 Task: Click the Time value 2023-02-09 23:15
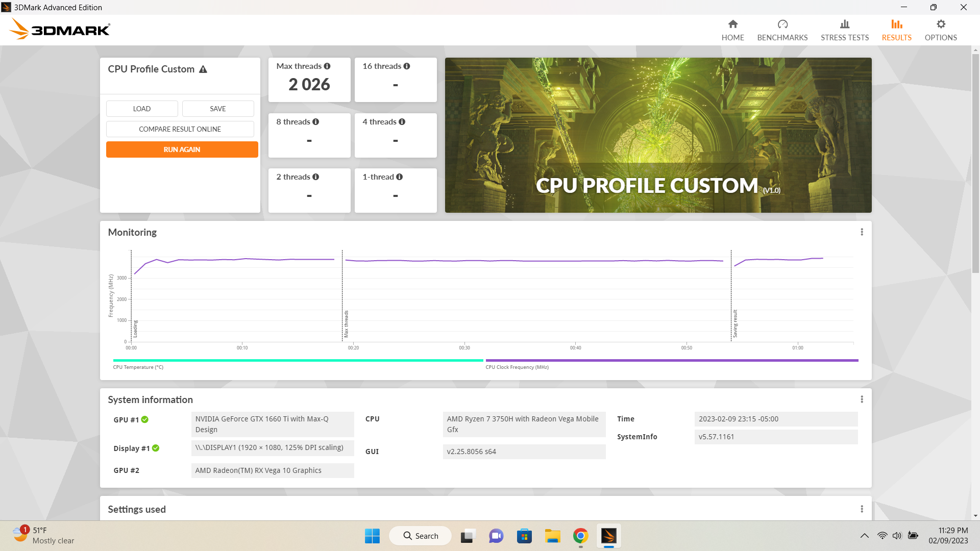776,419
